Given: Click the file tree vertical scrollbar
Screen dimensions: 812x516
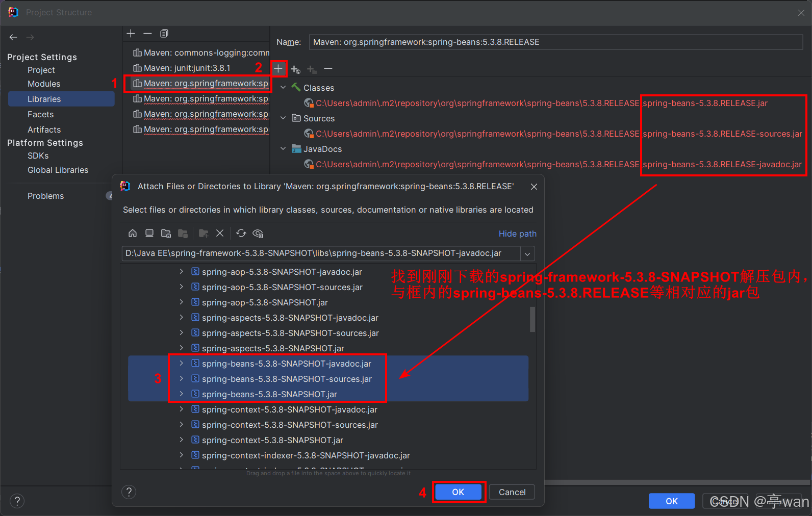Looking at the screenshot, I should [x=532, y=319].
